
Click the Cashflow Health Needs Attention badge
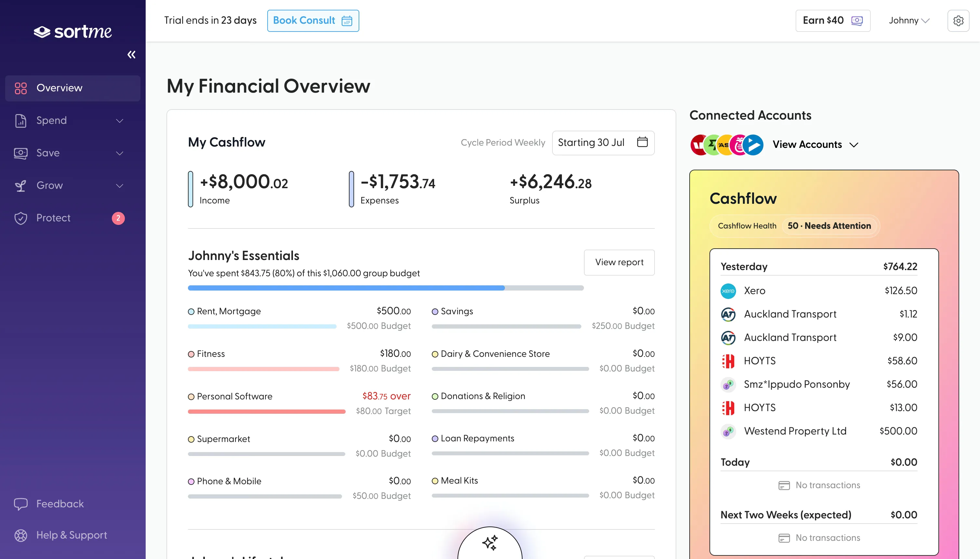[829, 226]
